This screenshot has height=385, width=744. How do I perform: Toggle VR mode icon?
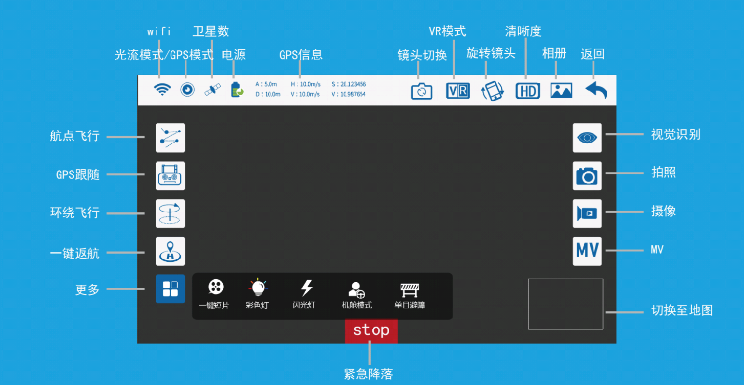click(458, 91)
